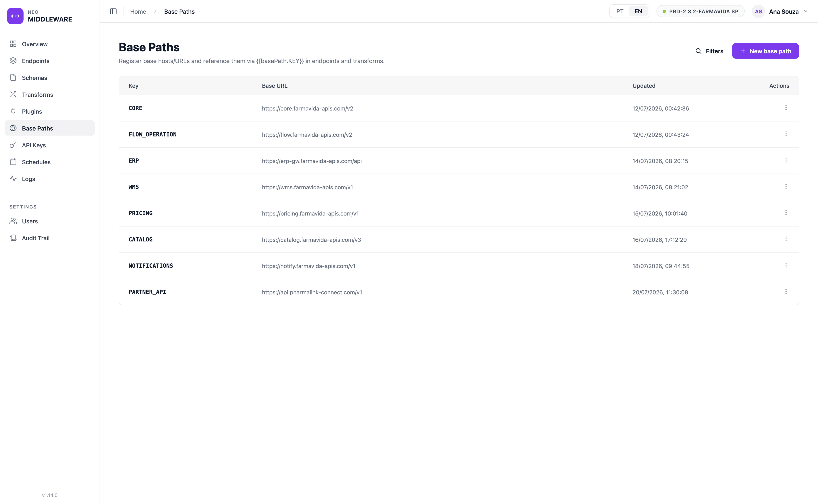Screen dimensions: 818x504
Task: Go to Endpoints in sidebar
Action: point(50,61)
